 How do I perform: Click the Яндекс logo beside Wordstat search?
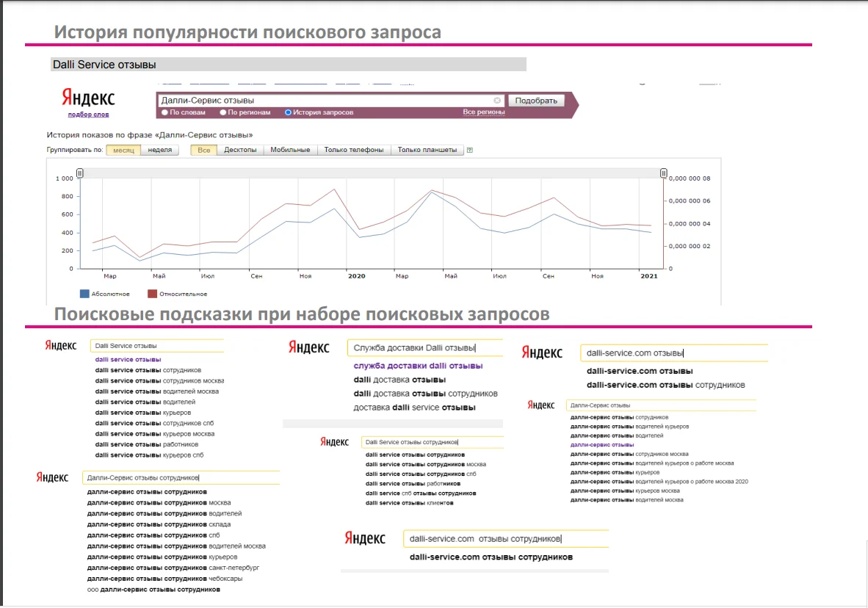(x=88, y=98)
